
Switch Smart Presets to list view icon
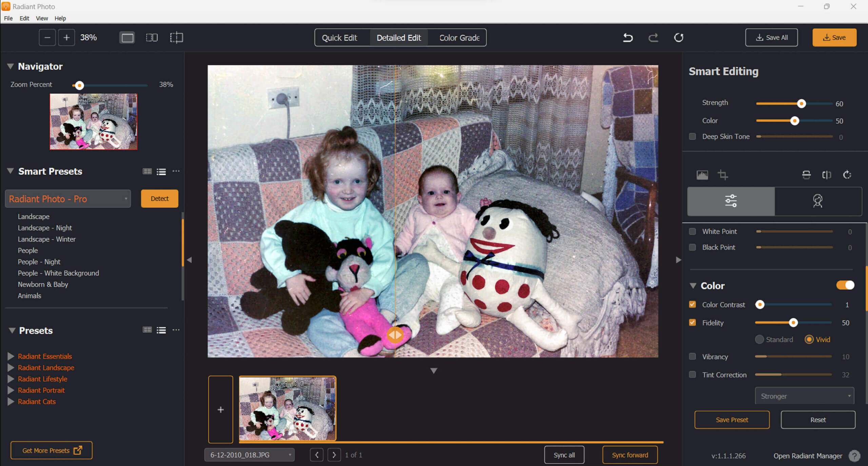click(161, 172)
